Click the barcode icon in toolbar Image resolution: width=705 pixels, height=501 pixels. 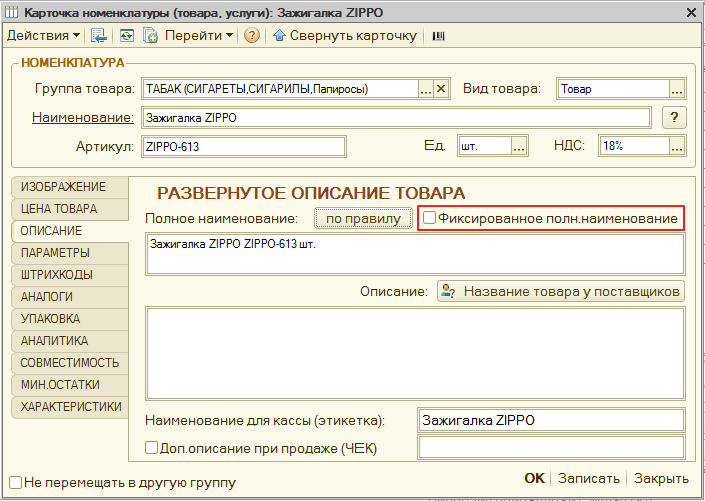point(438,36)
